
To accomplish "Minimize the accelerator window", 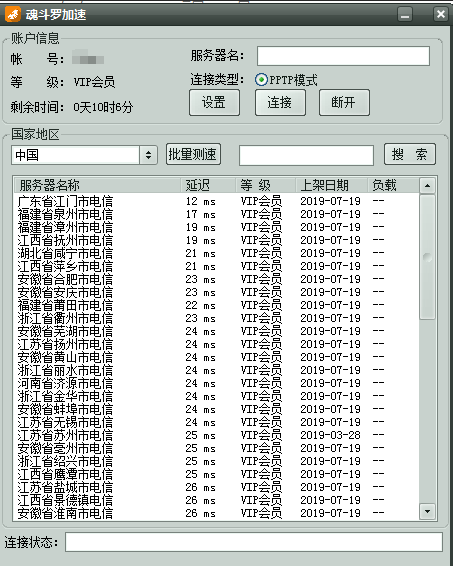I will (405, 14).
